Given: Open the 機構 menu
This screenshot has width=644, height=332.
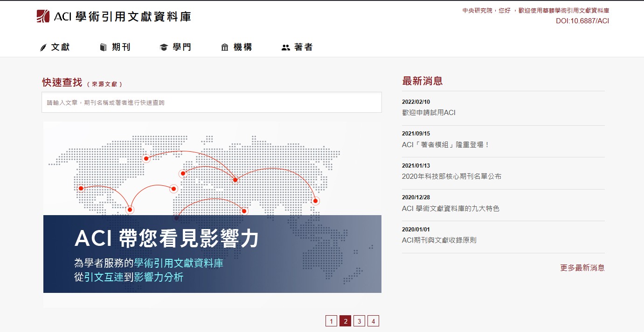Looking at the screenshot, I should point(243,47).
